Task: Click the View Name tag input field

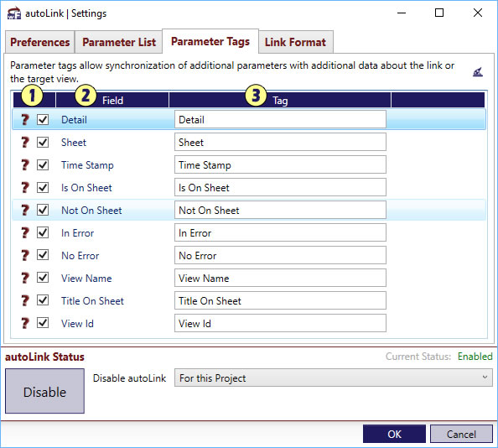Action: click(x=280, y=278)
